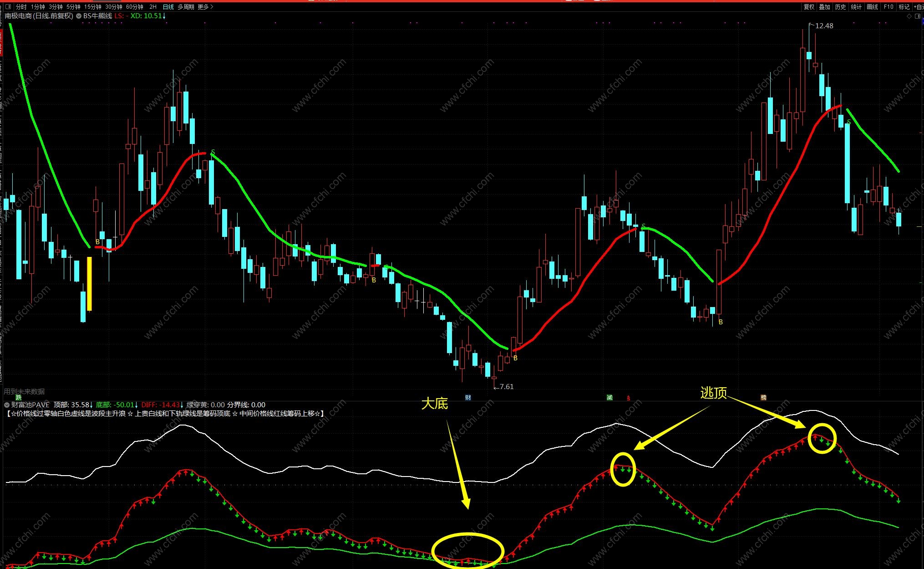Expand BS牛熊线 indicator dropdown arrow
924x569 pixels.
(x=79, y=16)
